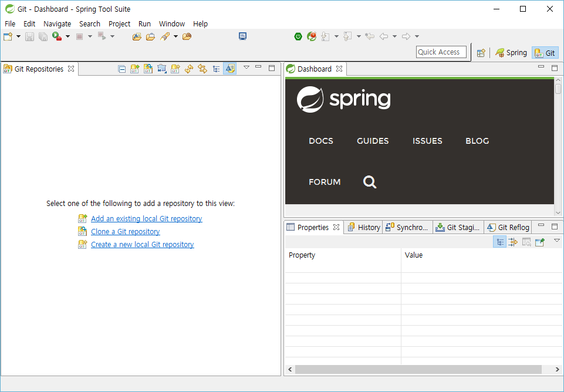Click the Back navigation arrow
The width and height of the screenshot is (564, 392).
click(384, 36)
